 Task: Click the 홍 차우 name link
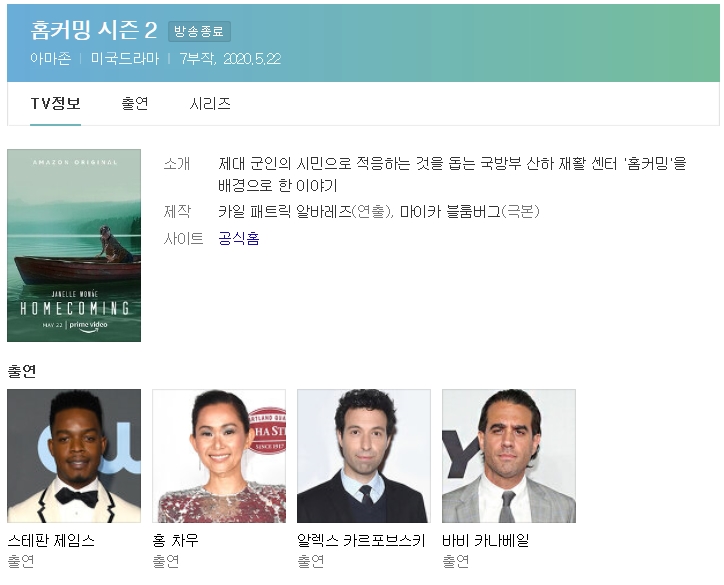(x=175, y=540)
